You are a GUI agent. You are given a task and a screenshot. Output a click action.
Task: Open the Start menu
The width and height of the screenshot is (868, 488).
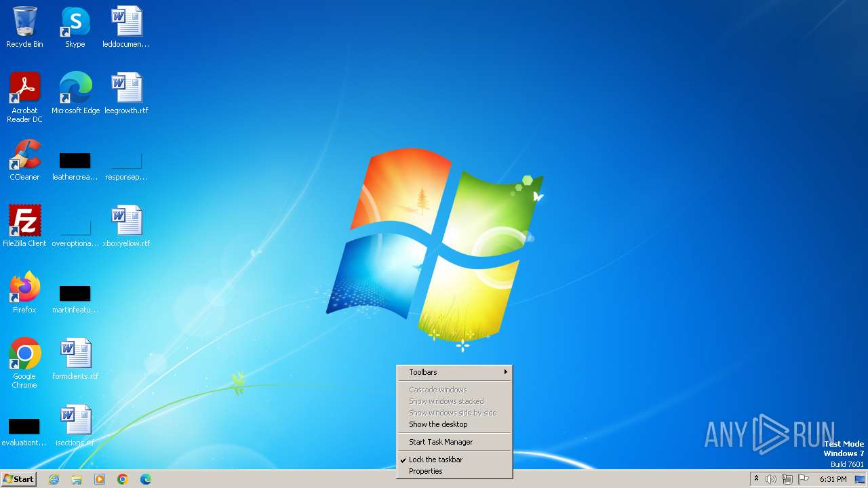click(x=18, y=479)
